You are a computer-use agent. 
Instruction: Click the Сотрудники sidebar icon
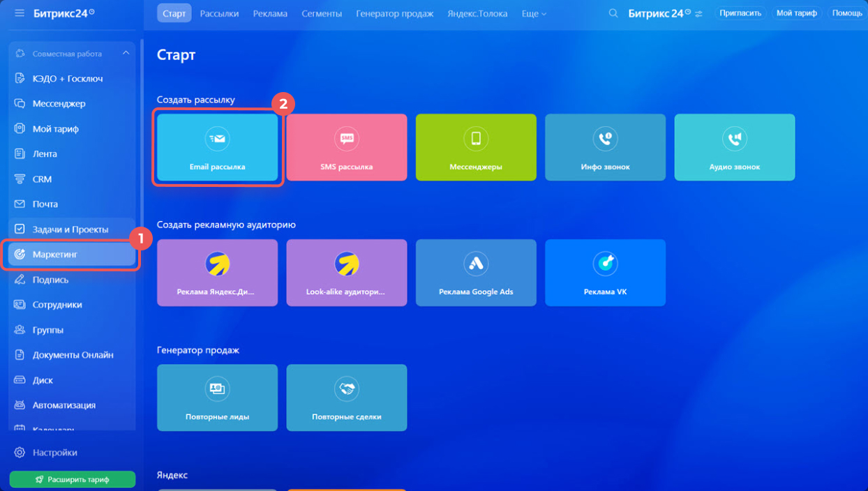point(20,305)
